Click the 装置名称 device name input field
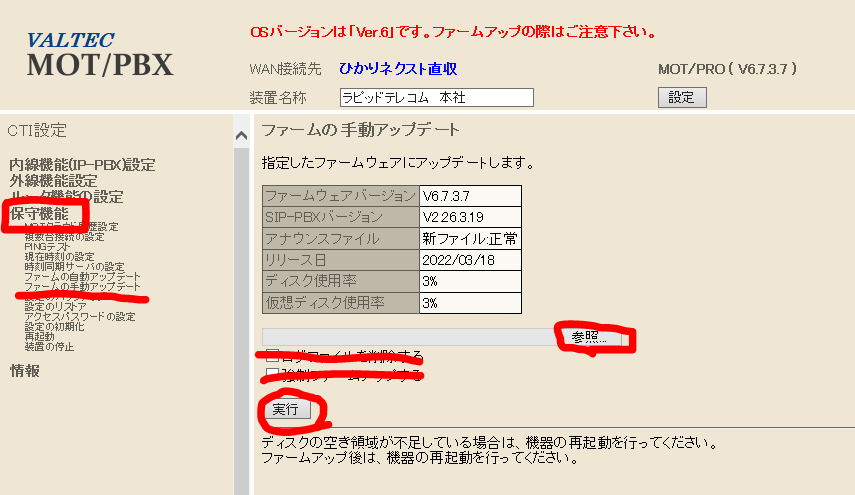Viewport: 855px width, 495px height. point(436,98)
